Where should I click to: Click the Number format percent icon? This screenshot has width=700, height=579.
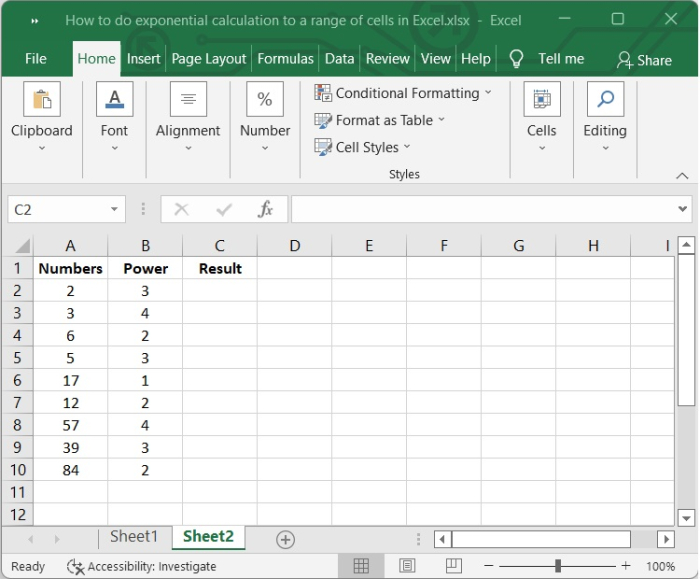tap(265, 100)
